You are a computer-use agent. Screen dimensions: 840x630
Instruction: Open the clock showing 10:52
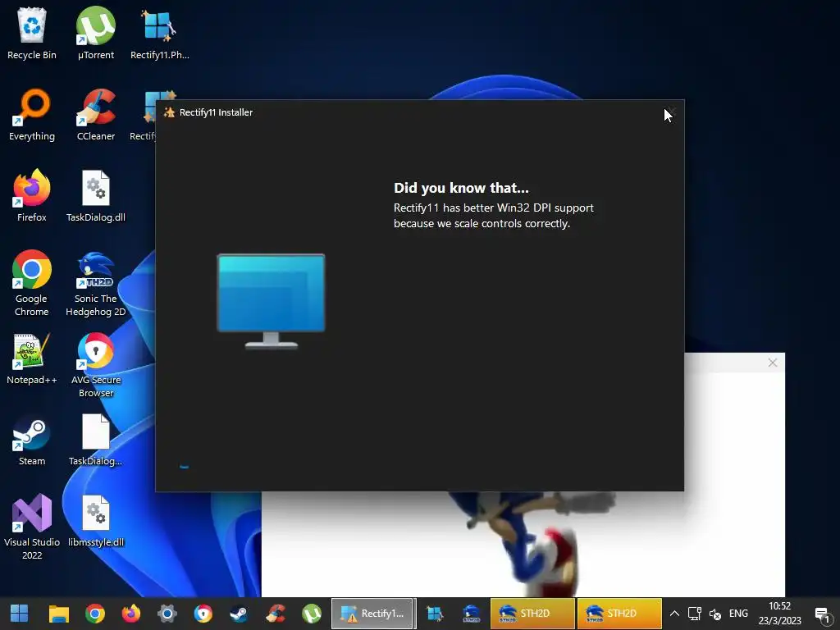coord(779,614)
